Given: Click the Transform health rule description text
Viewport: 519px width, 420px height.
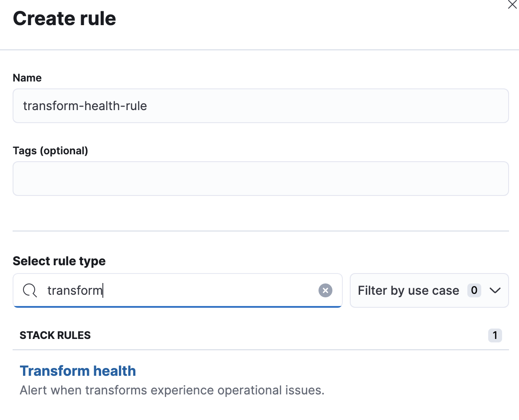Looking at the screenshot, I should [x=172, y=390].
